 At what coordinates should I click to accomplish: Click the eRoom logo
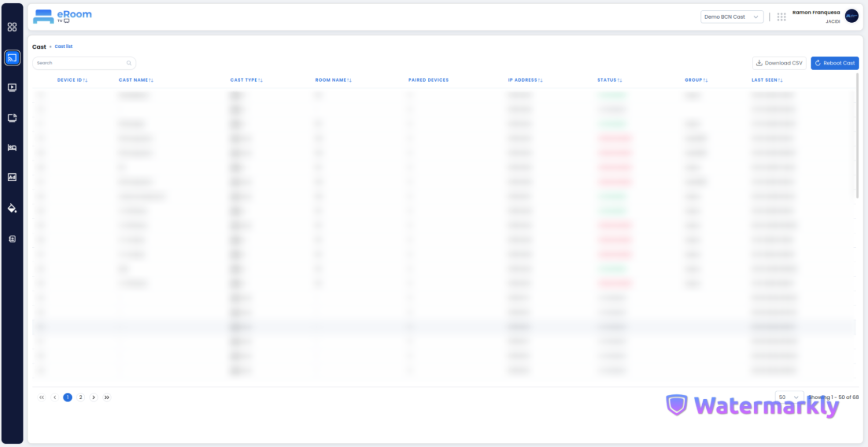[x=62, y=17]
